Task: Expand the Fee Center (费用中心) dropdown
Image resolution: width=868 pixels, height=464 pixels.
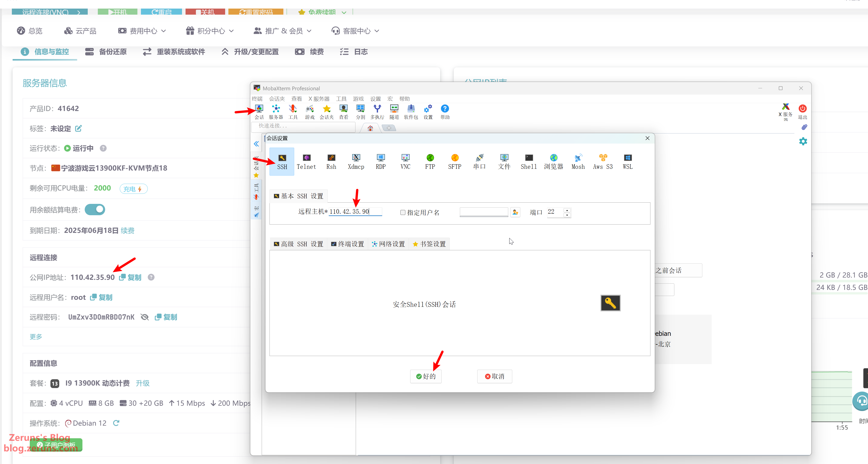Action: coord(142,31)
